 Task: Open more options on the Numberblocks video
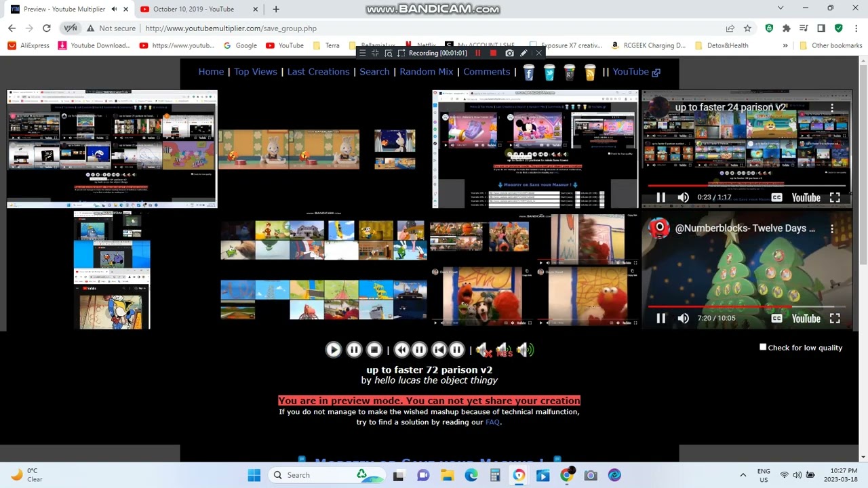click(x=832, y=228)
